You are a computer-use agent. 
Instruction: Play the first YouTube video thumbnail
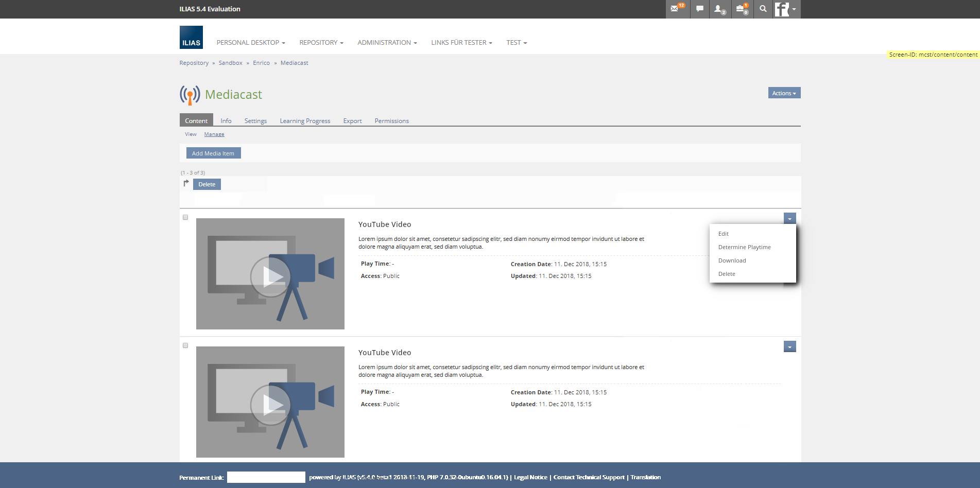coord(270,276)
